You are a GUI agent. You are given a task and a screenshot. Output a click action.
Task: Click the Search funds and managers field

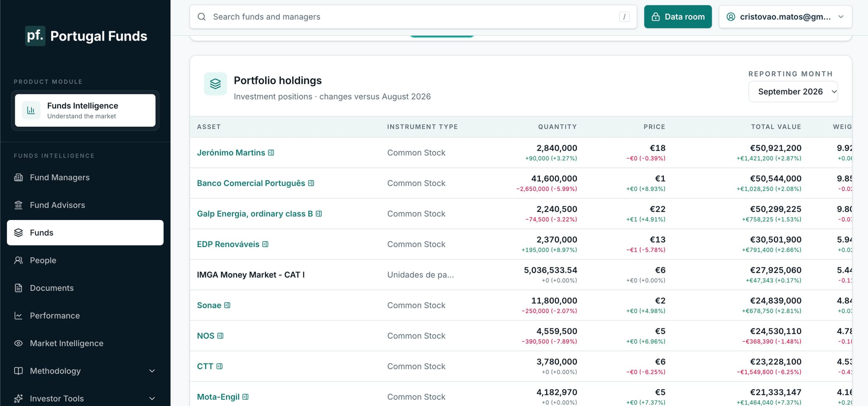click(413, 17)
